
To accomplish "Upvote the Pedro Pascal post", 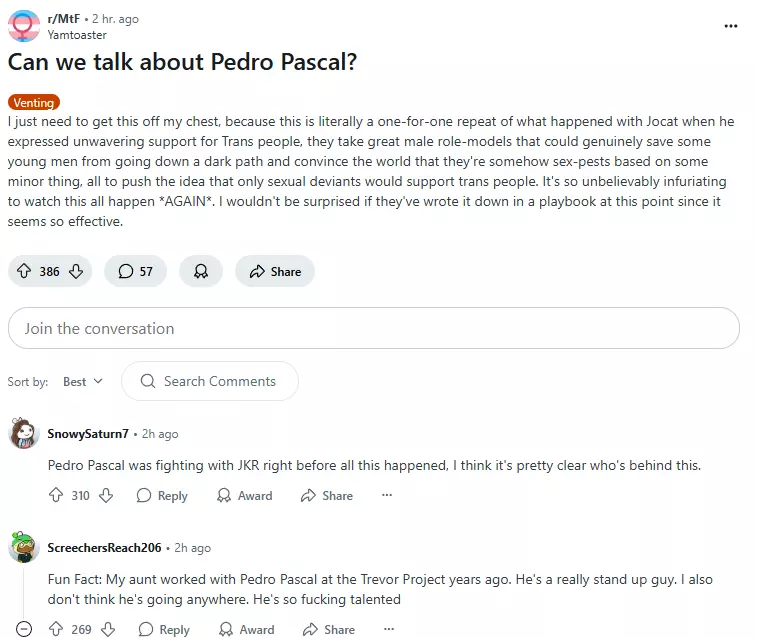I will pos(25,271).
